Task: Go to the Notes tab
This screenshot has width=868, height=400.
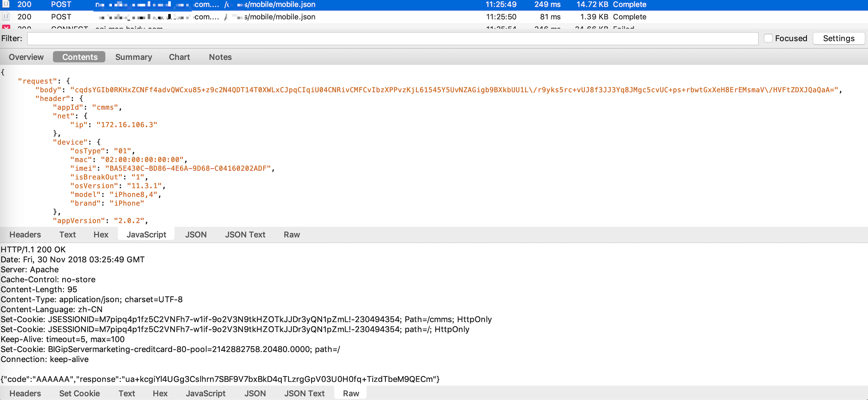Action: coord(220,57)
